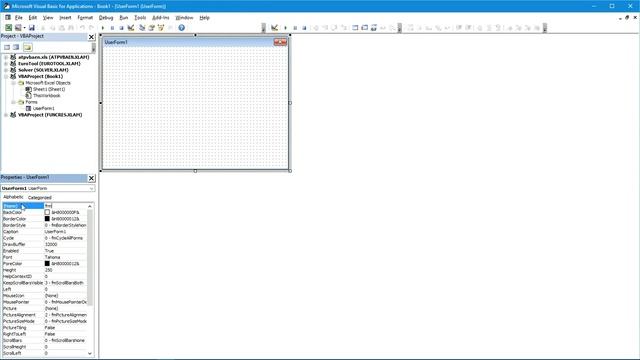Viewport: 640px width, 360px height.
Task: Open the Add-Ins menu
Action: click(x=160, y=18)
